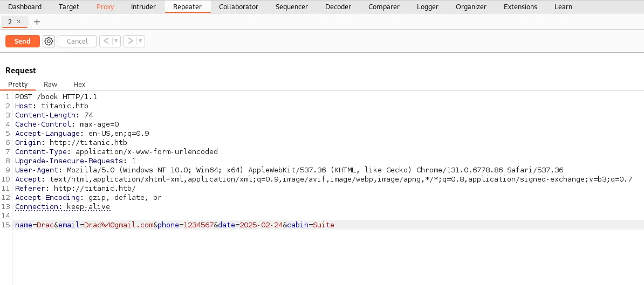Open the Collaborator tab
Screen dimensions: 644x285
(x=238, y=6)
